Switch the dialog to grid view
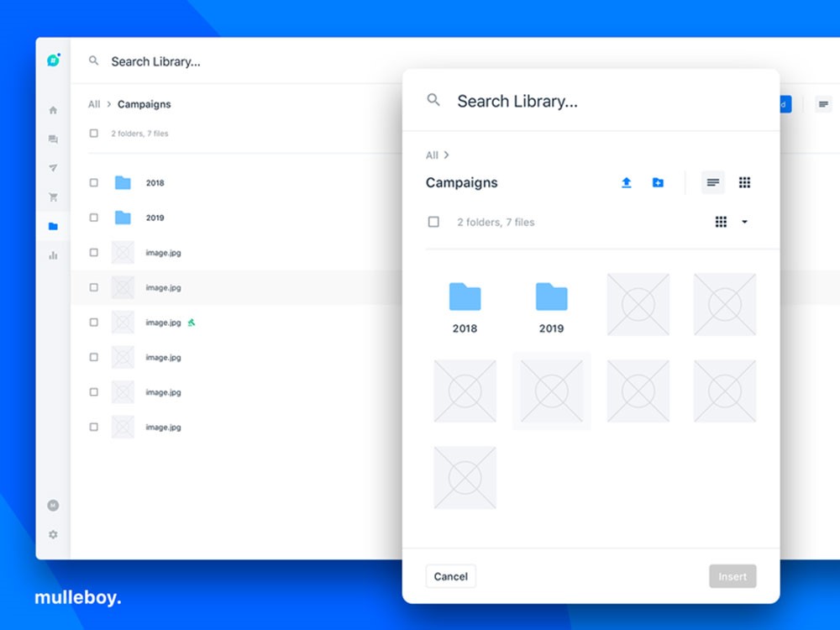This screenshot has height=630, width=840. (744, 182)
